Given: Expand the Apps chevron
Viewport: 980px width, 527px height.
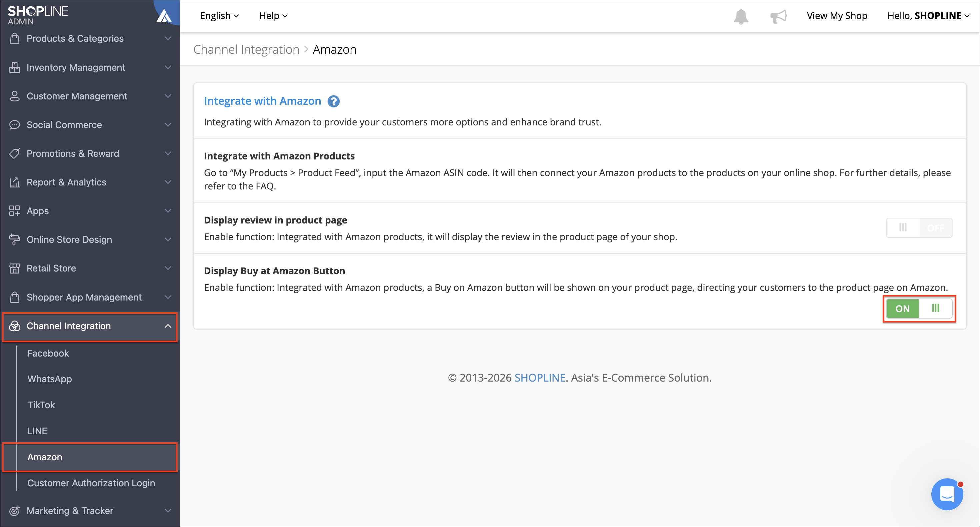Looking at the screenshot, I should click(168, 211).
